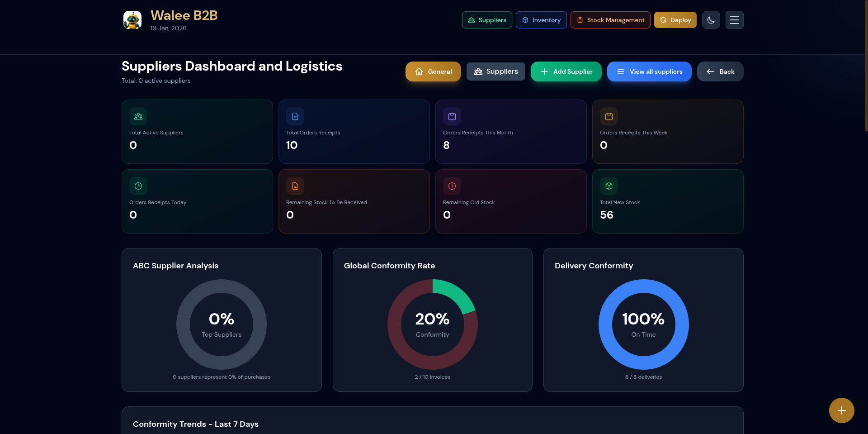Open Stock Management
Image resolution: width=868 pixels, height=434 pixels.
pyautogui.click(x=610, y=20)
